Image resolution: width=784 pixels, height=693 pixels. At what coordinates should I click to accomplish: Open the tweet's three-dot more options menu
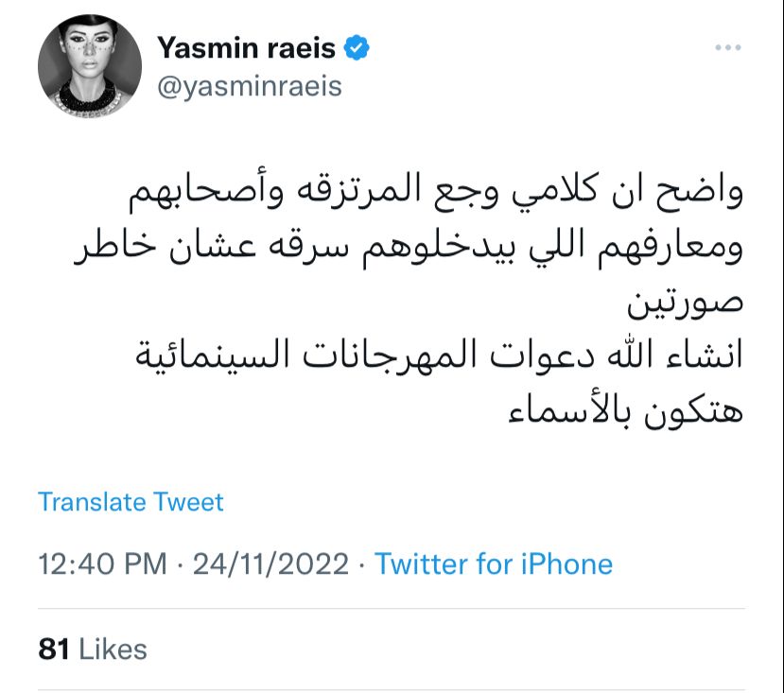click(x=727, y=47)
